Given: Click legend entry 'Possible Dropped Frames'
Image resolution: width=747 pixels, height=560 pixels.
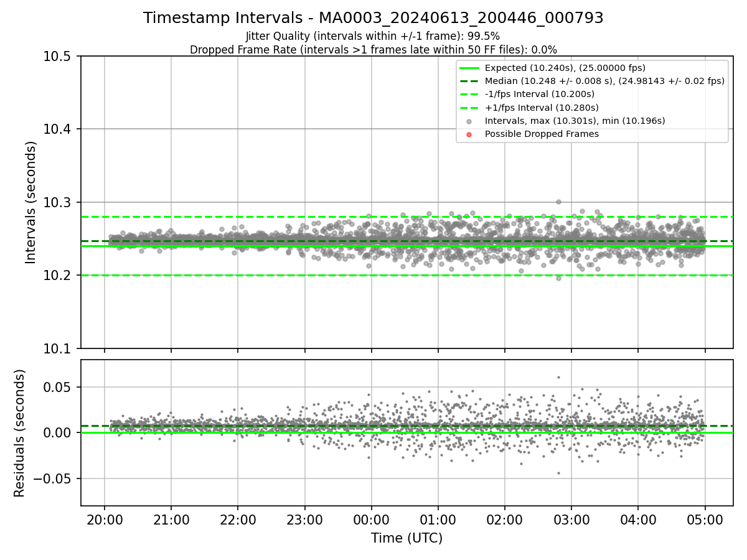Looking at the screenshot, I should [x=542, y=134].
